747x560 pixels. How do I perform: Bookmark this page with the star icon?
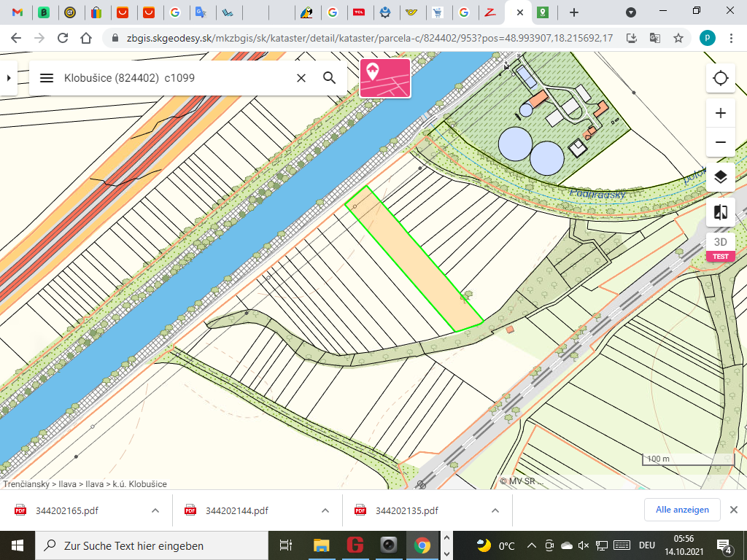point(678,38)
